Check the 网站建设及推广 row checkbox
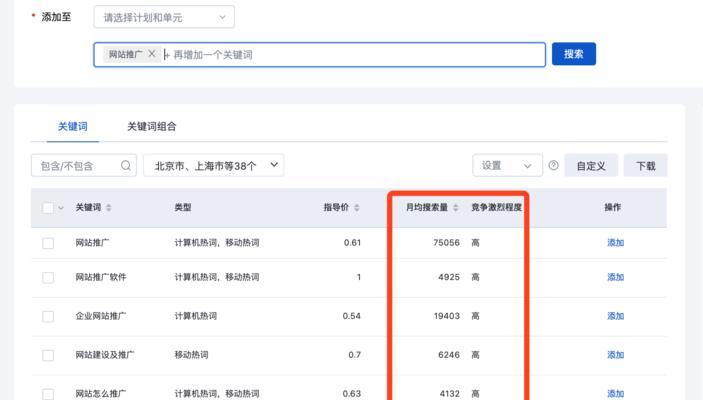The width and height of the screenshot is (703, 400). pyautogui.click(x=48, y=356)
